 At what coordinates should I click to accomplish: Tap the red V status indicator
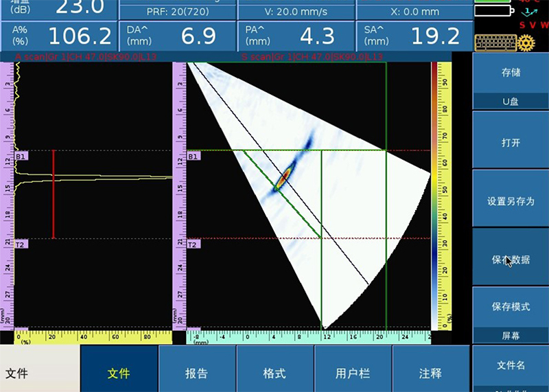533,25
